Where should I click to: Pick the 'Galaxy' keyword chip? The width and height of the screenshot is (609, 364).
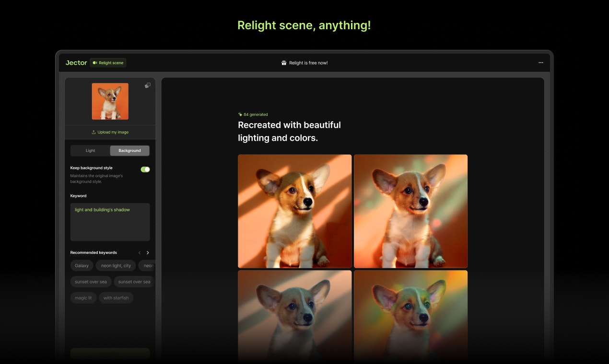coord(82,265)
